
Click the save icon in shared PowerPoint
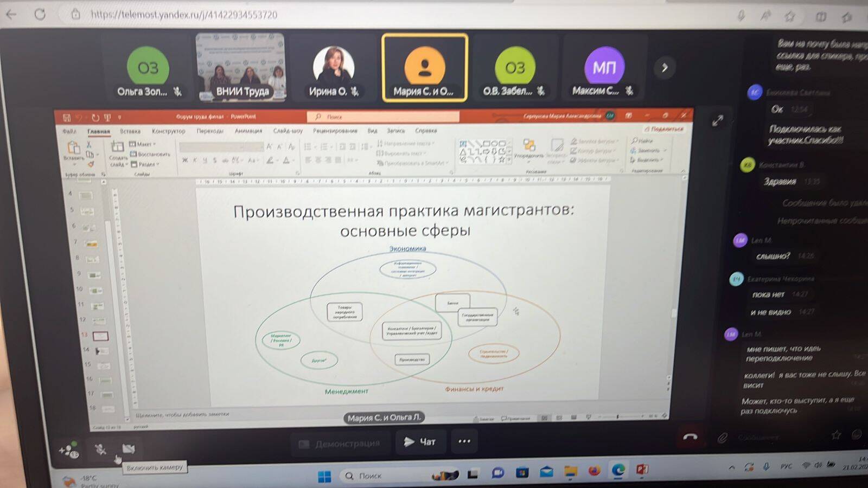67,117
